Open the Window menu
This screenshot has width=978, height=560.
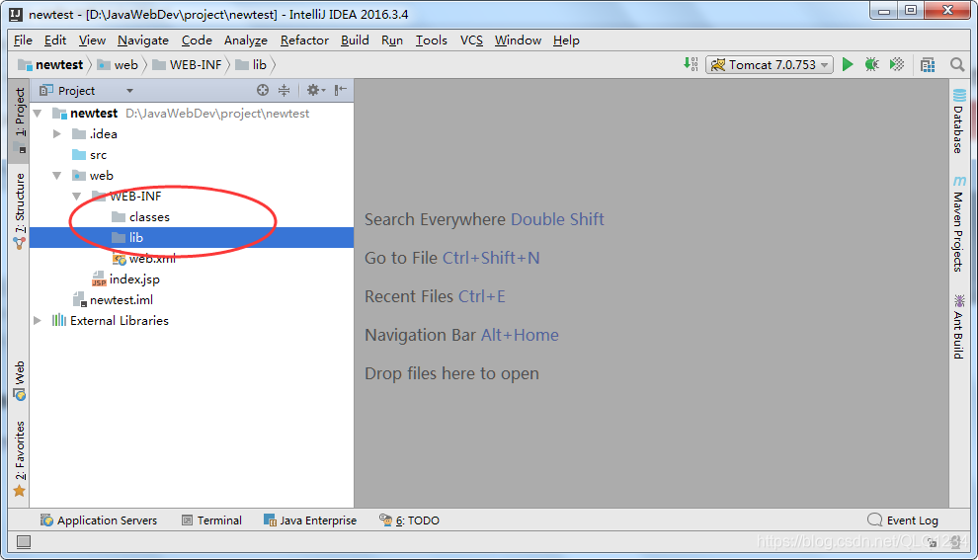click(x=518, y=40)
